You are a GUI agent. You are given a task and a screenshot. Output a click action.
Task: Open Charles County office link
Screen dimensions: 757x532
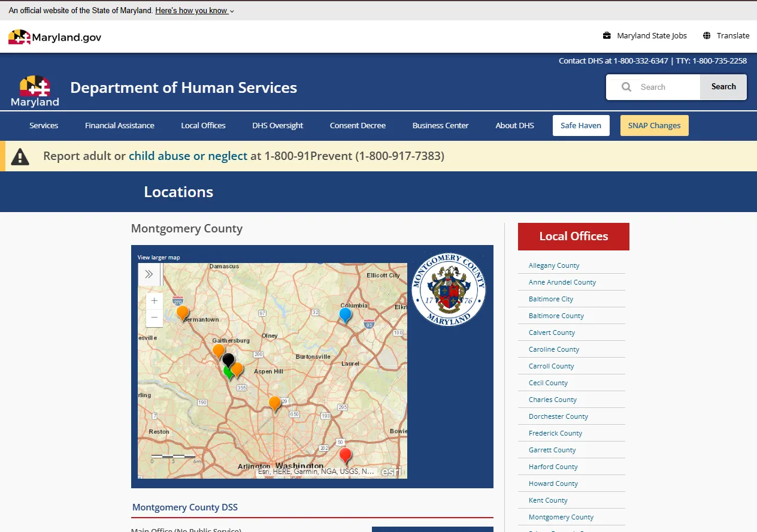point(553,400)
